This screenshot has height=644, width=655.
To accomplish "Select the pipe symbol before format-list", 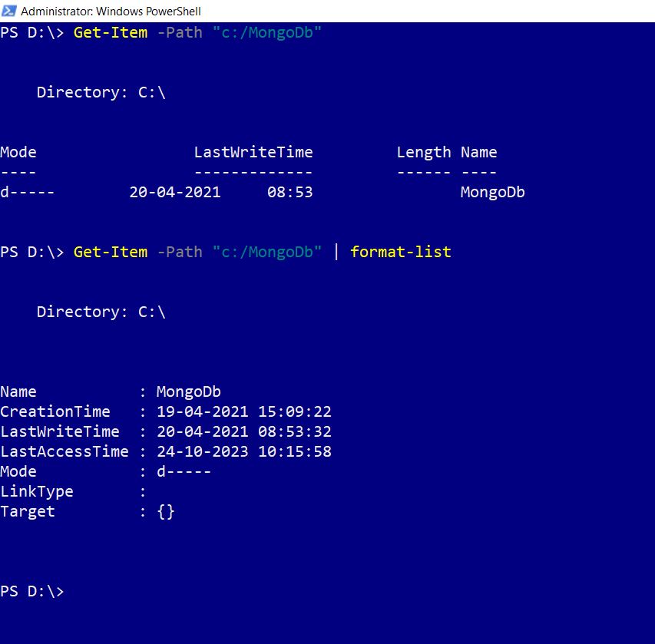I will (336, 252).
